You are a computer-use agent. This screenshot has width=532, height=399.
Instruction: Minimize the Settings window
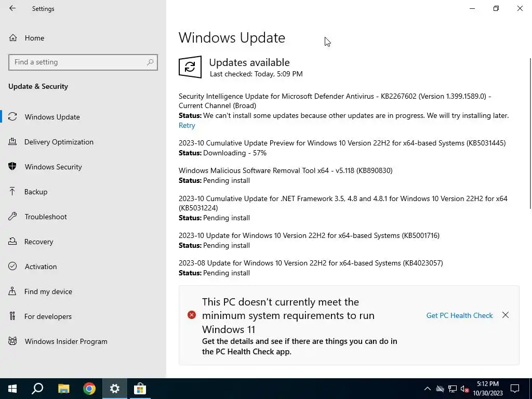pyautogui.click(x=472, y=8)
